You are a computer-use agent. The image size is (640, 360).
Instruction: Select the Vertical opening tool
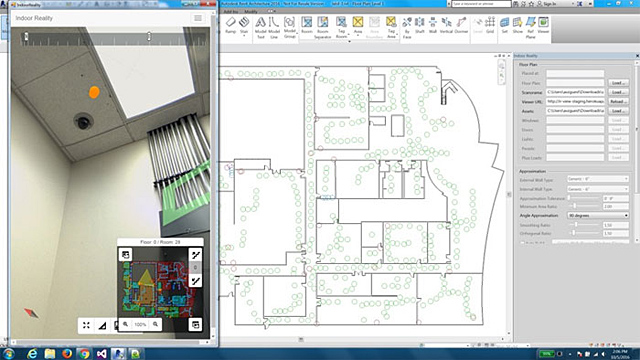[446, 26]
